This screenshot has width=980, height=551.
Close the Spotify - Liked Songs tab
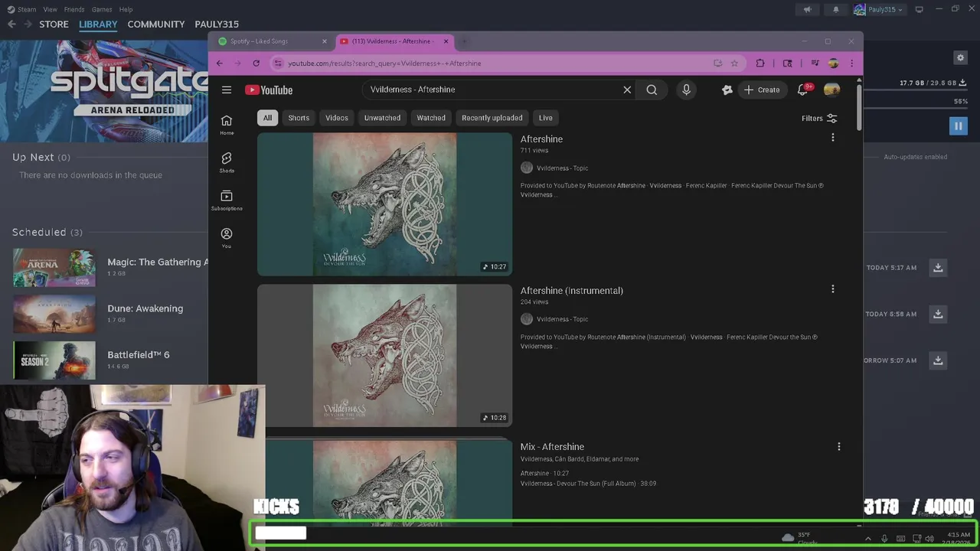coord(325,41)
